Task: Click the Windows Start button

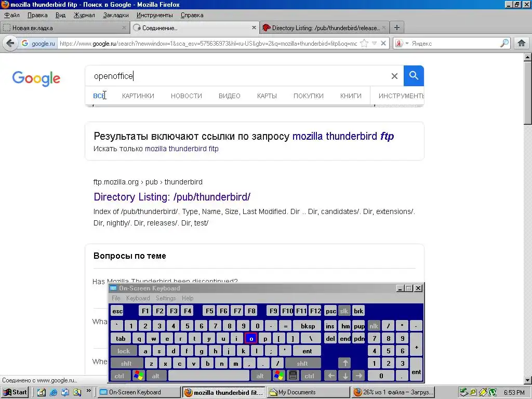Action: click(x=15, y=392)
